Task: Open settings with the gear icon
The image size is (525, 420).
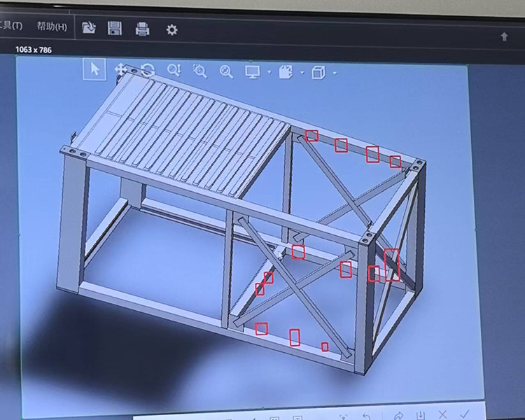Action: point(171,29)
